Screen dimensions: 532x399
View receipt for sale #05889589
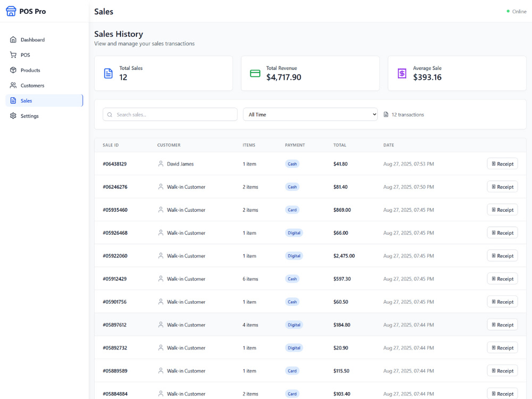(x=503, y=371)
